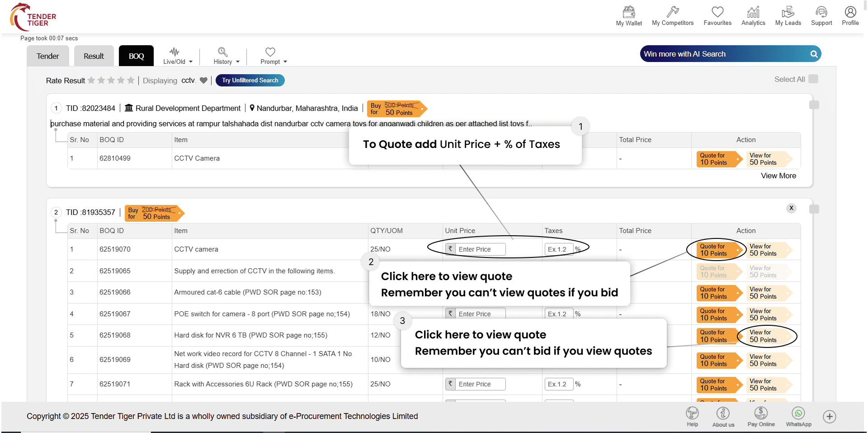Open Support chat icon
Screen dimensions: 868x433
pyautogui.click(x=821, y=12)
